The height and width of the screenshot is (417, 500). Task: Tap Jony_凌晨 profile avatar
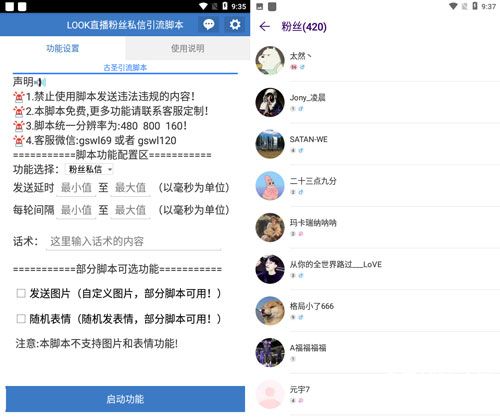[x=270, y=102]
